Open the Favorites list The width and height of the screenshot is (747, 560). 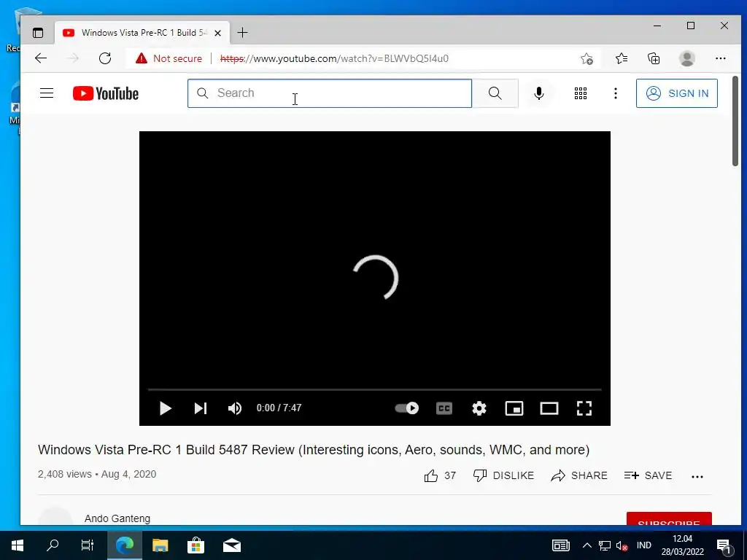click(622, 58)
